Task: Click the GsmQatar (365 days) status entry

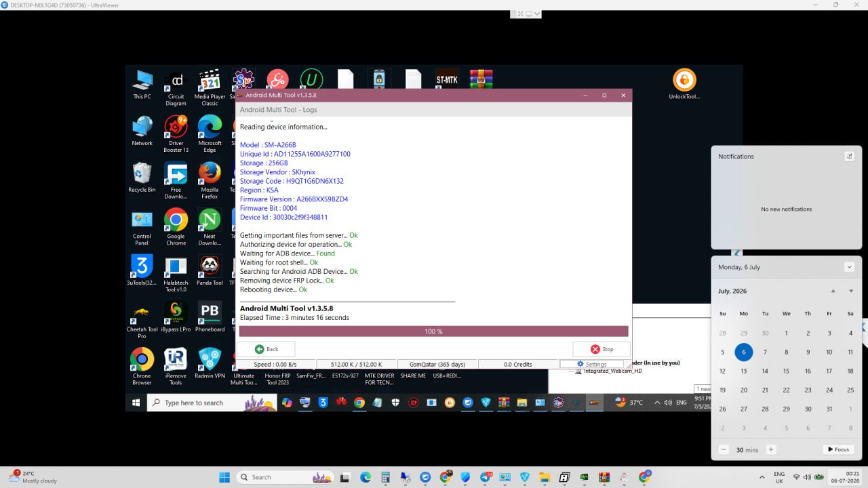Action: pyautogui.click(x=437, y=364)
